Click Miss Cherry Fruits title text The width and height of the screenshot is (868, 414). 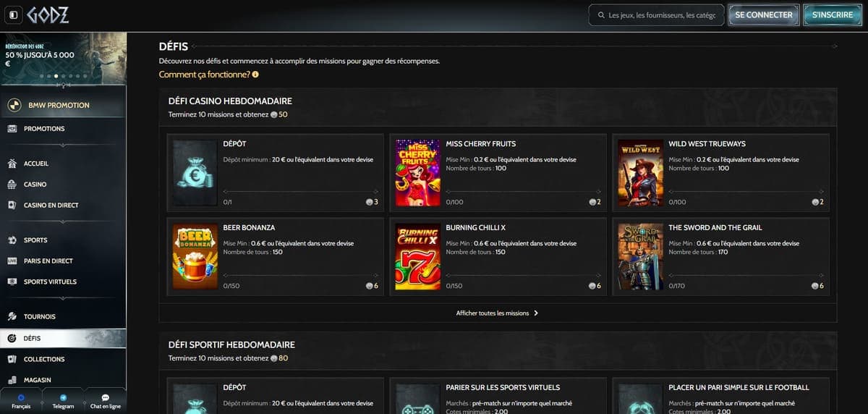coord(481,144)
